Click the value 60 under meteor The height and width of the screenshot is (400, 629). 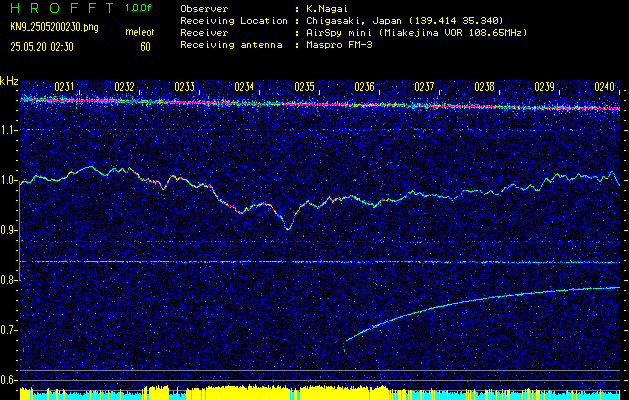pos(145,47)
